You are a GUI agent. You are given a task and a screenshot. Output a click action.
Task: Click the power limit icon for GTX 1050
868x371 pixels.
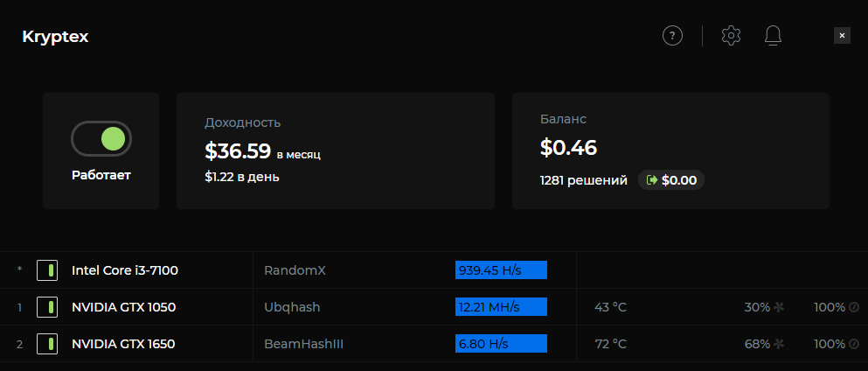tap(854, 308)
